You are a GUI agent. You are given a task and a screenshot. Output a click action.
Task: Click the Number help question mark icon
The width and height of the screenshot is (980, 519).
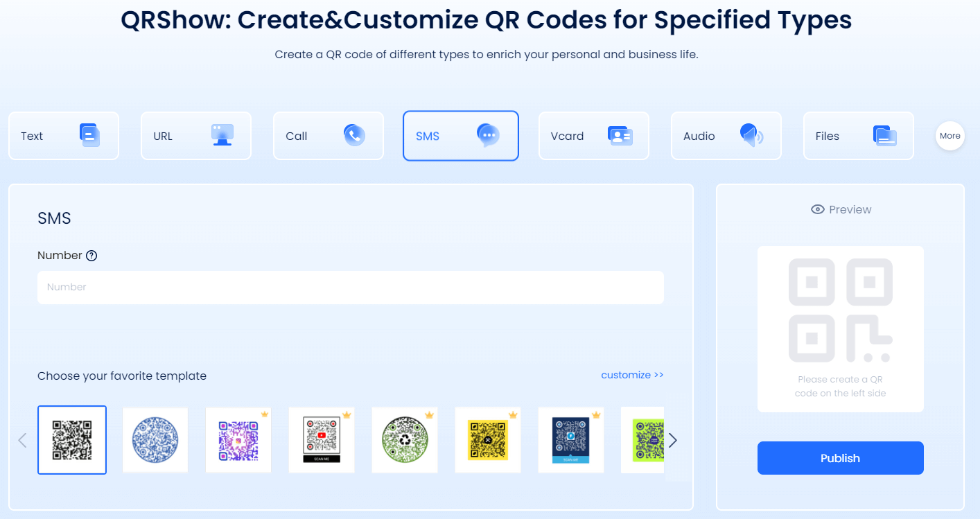[91, 256]
